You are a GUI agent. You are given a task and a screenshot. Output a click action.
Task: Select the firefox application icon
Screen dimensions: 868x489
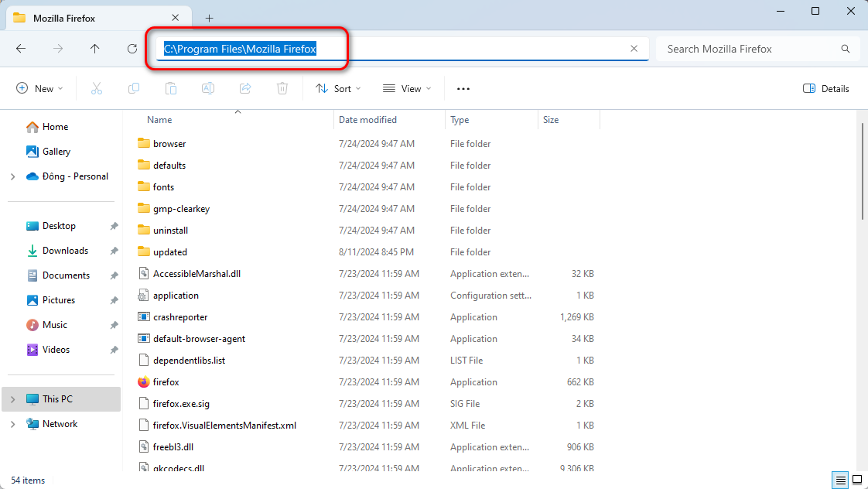click(x=144, y=382)
